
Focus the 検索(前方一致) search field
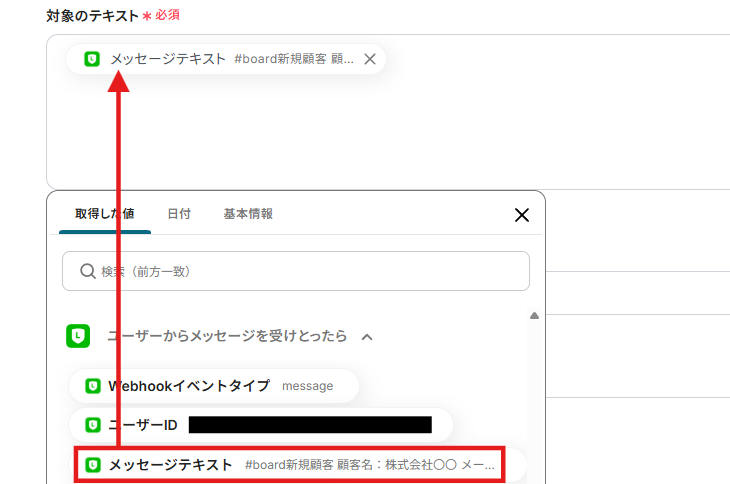point(296,271)
